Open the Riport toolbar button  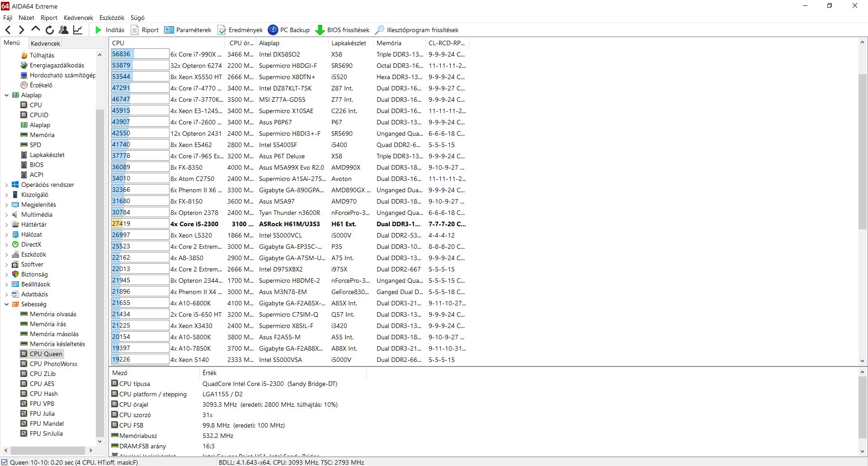145,30
